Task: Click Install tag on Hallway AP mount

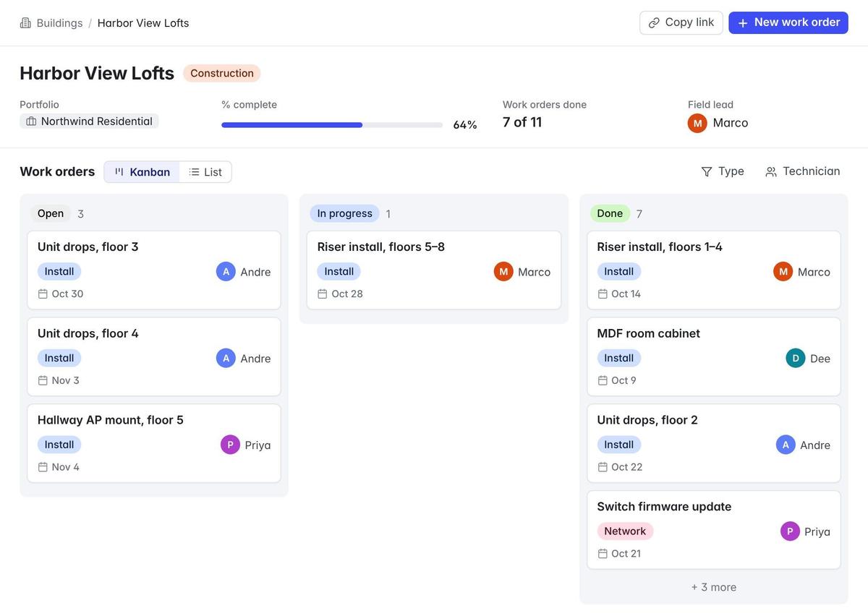Action: pyautogui.click(x=59, y=445)
